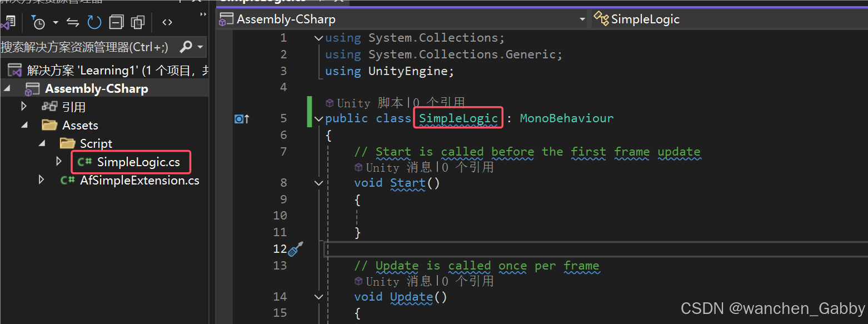Click the sync with active document icon
Viewport: 868px width, 324px height.
(x=73, y=22)
